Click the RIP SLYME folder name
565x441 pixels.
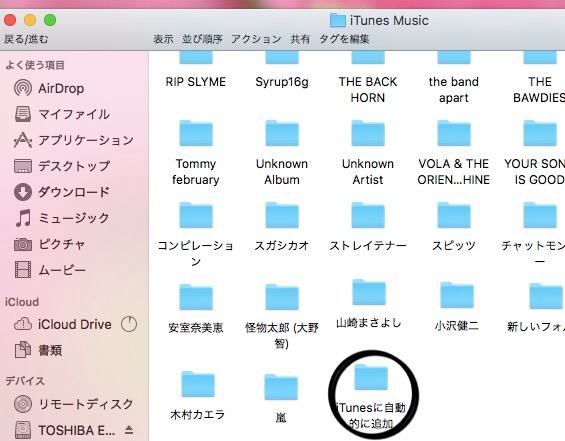[196, 82]
